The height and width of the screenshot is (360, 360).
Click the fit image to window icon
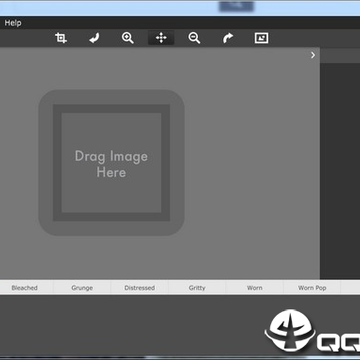261,38
